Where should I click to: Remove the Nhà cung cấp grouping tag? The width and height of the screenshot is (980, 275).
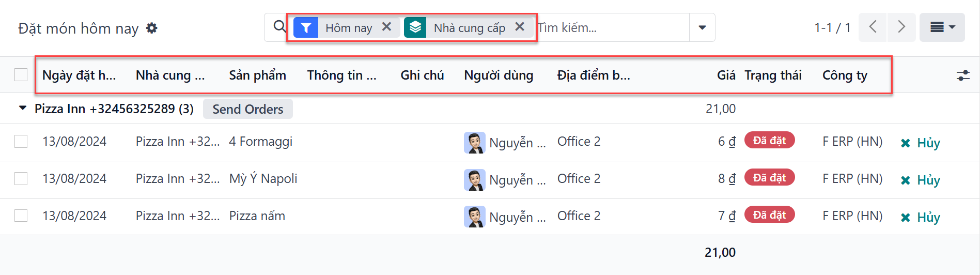(520, 27)
